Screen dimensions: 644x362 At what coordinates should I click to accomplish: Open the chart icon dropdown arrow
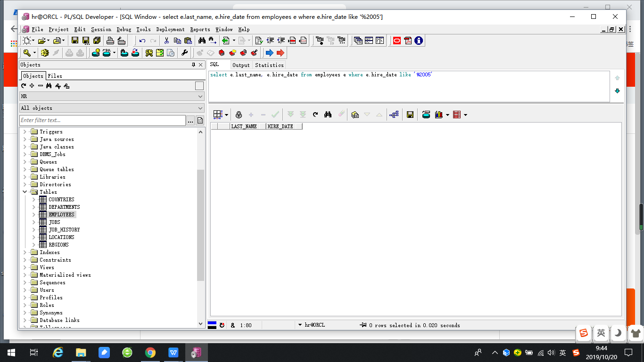(447, 115)
